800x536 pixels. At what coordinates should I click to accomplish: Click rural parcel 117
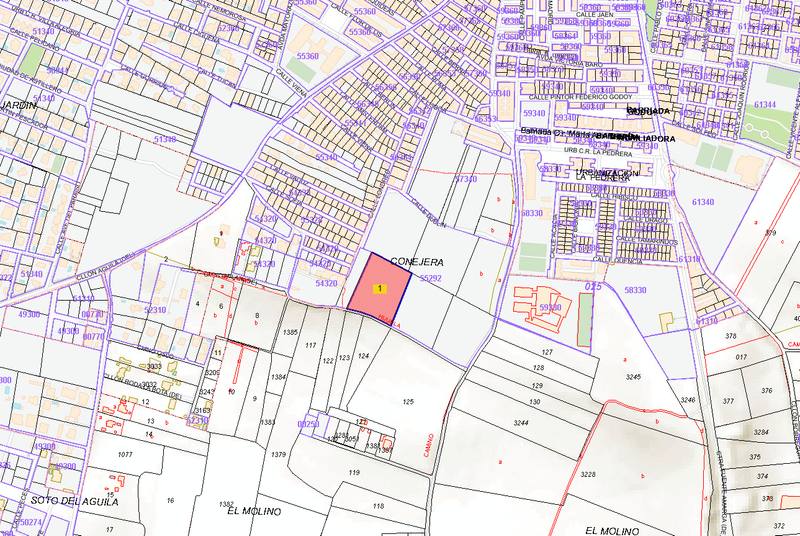point(311,345)
